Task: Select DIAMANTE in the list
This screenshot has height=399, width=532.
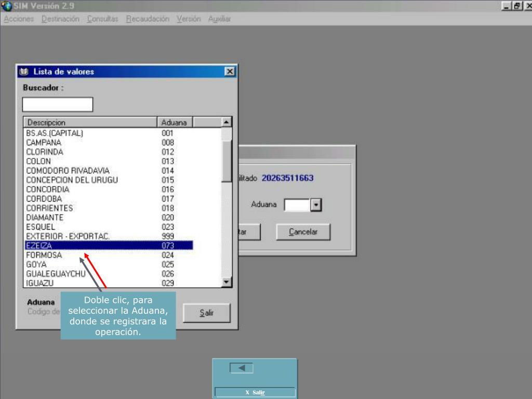Action: tap(109, 218)
